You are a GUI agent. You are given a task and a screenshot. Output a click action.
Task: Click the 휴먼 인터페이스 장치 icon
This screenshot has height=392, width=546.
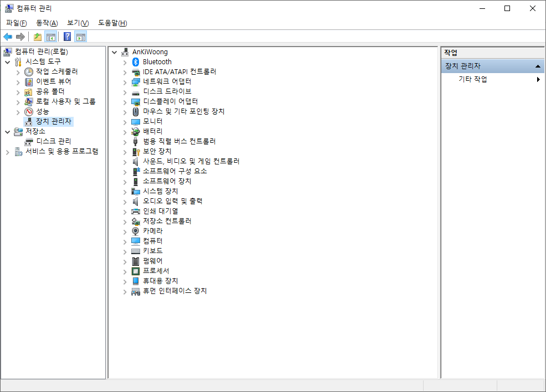[136, 291]
